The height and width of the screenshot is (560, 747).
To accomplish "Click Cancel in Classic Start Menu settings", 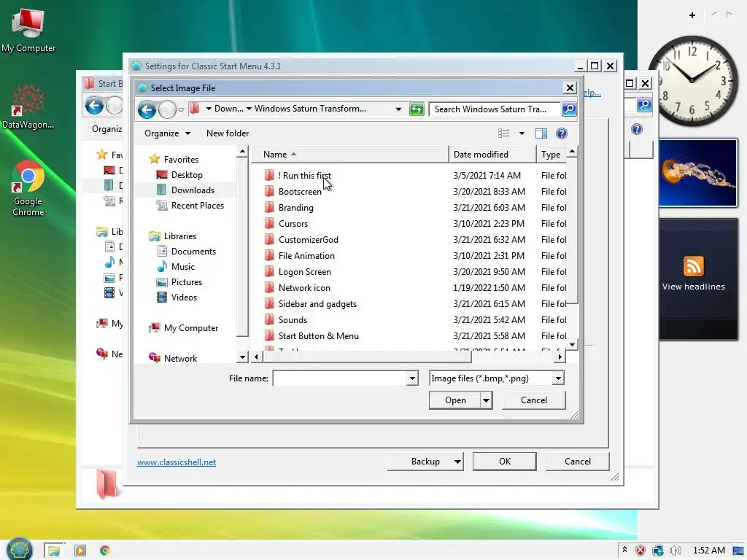I will click(578, 462).
